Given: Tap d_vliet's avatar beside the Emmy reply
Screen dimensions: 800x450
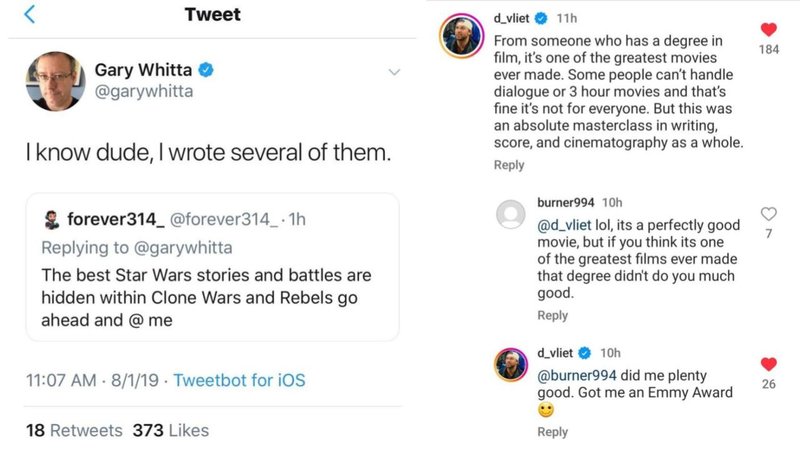Looking at the screenshot, I should [x=512, y=364].
